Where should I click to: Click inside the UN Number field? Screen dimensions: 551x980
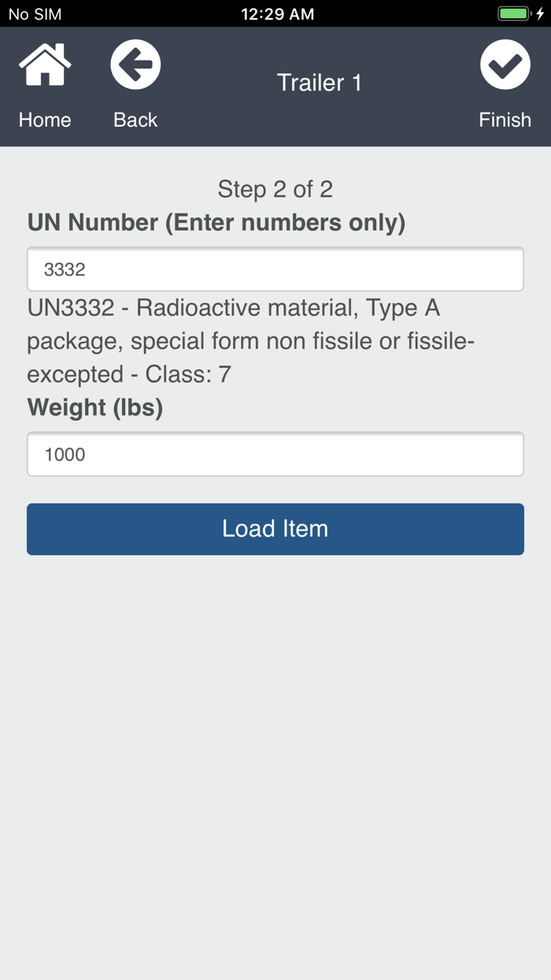275,269
